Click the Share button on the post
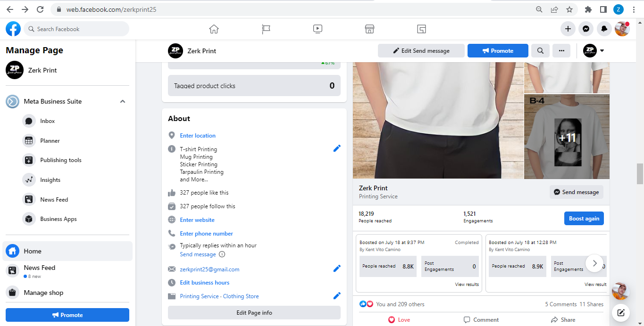Screen dimensions: 644x326 point(563,320)
